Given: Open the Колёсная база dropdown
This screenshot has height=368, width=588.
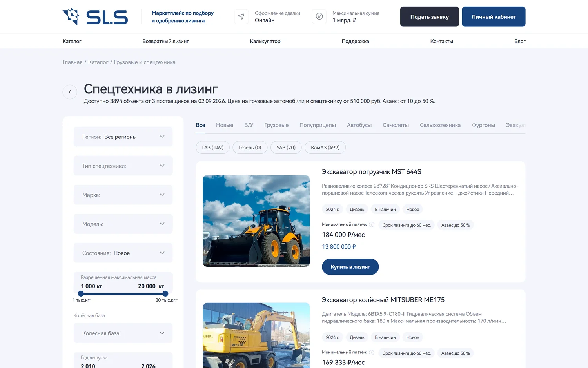Looking at the screenshot, I should [123, 333].
